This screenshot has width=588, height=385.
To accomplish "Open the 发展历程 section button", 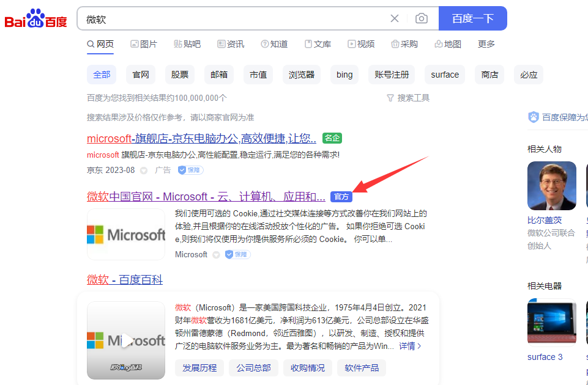I will pyautogui.click(x=199, y=368).
